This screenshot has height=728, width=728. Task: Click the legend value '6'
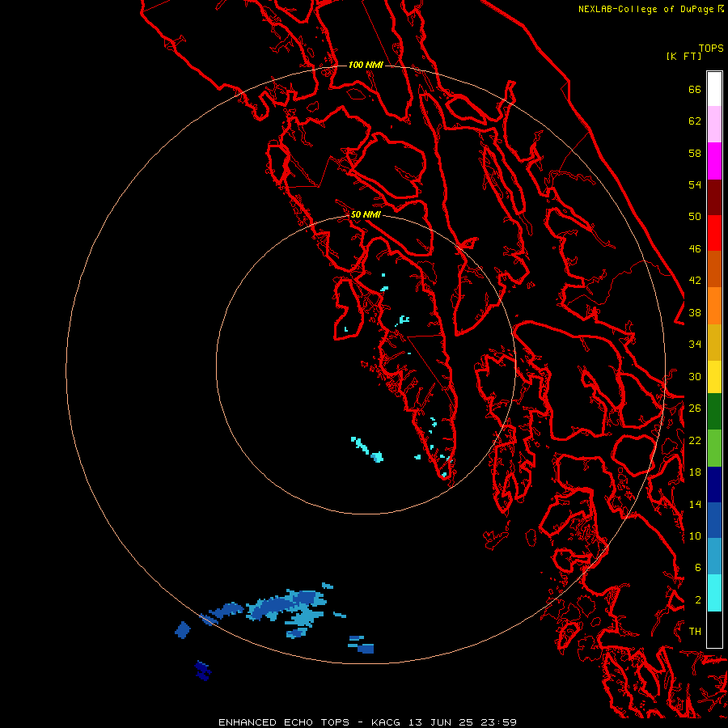point(698,569)
